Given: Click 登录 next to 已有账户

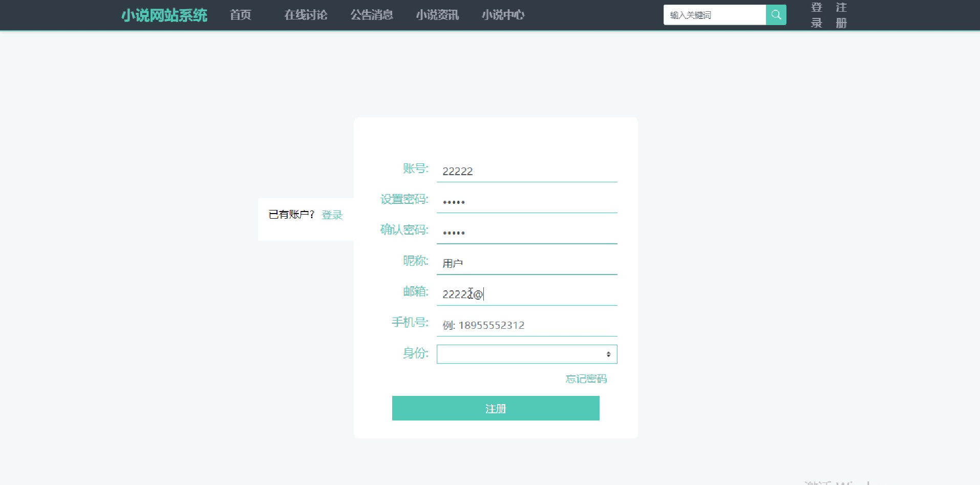Looking at the screenshot, I should (332, 215).
